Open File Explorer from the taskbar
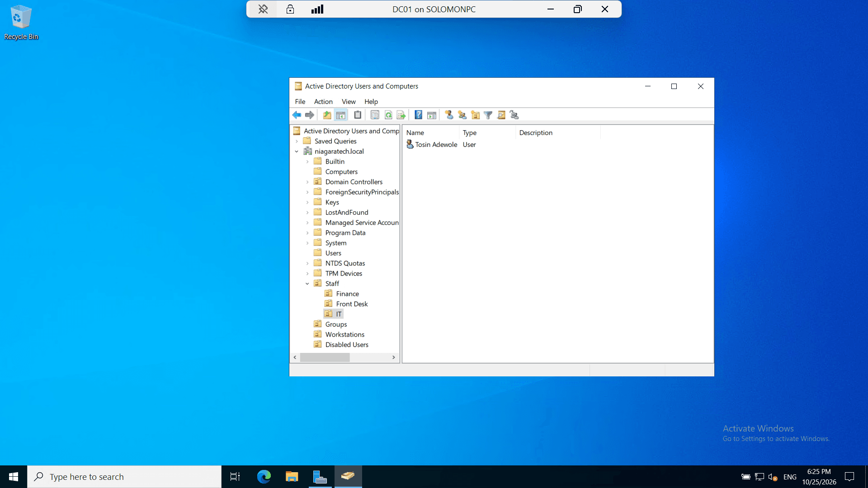The width and height of the screenshot is (868, 488). coord(292,477)
